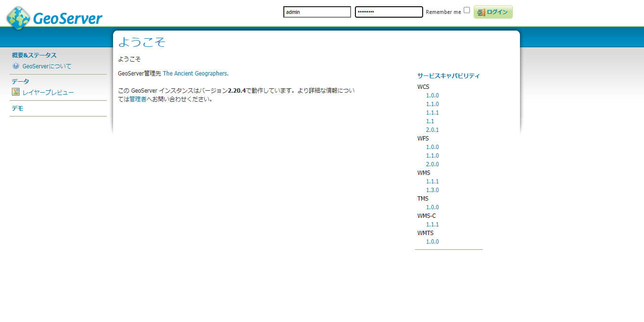Open WFS 2.0.0 capabilities
Image resolution: width=644 pixels, height=322 pixels.
[x=432, y=164]
